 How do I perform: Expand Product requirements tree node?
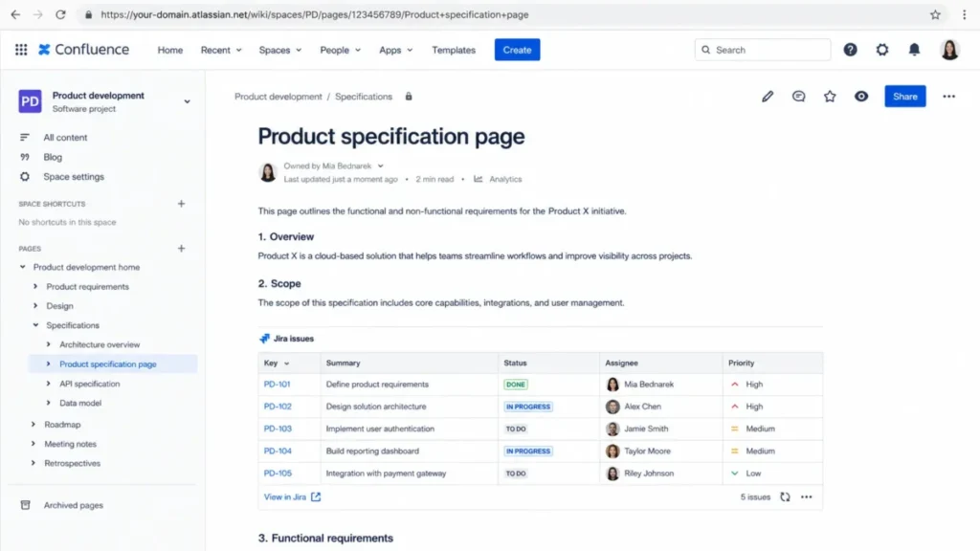click(35, 286)
